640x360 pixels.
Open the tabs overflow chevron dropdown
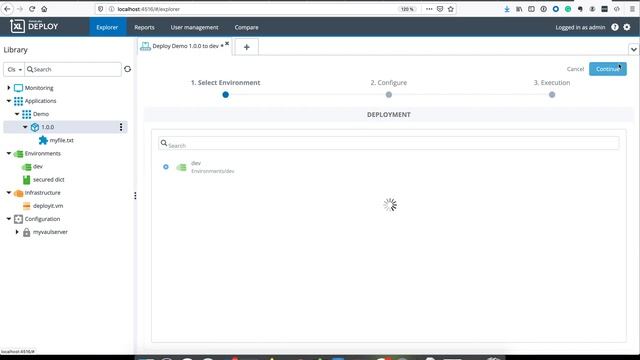[633, 49]
